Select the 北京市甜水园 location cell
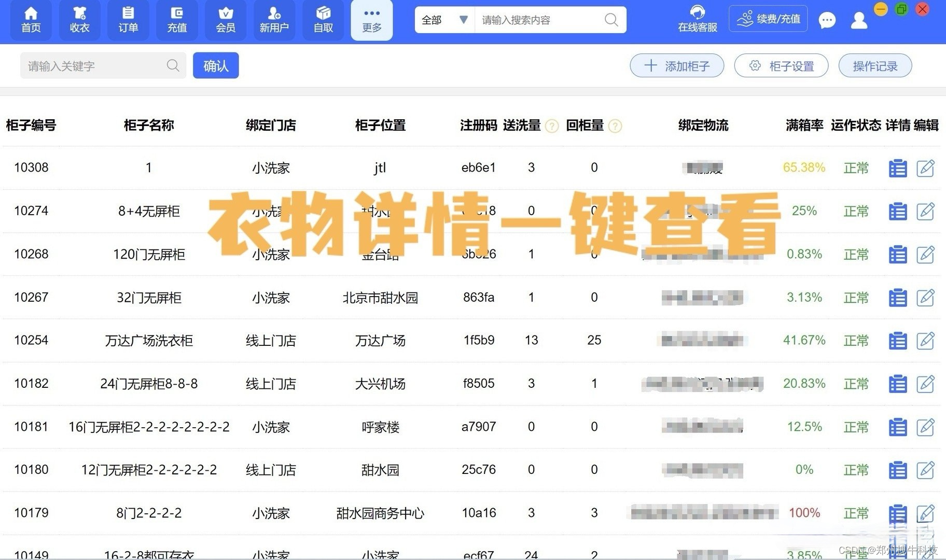Image resolution: width=946 pixels, height=560 pixels. click(x=380, y=298)
